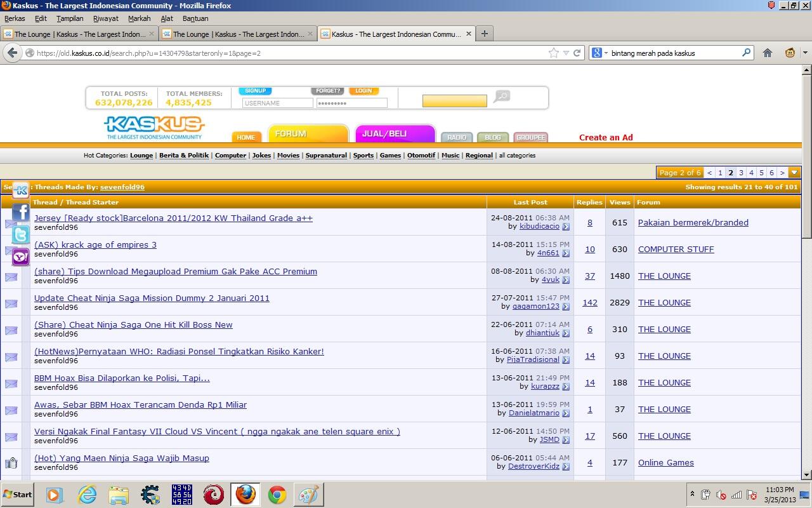
Task: Open search engine dropdown in search box
Action: click(x=599, y=53)
